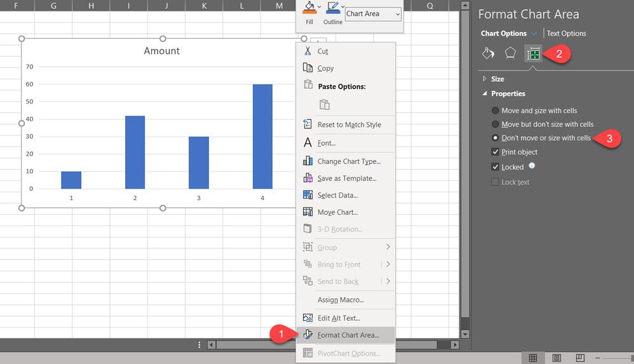Click the sheet tab split handle dots
The height and width of the screenshot is (364, 634).
coord(199,345)
